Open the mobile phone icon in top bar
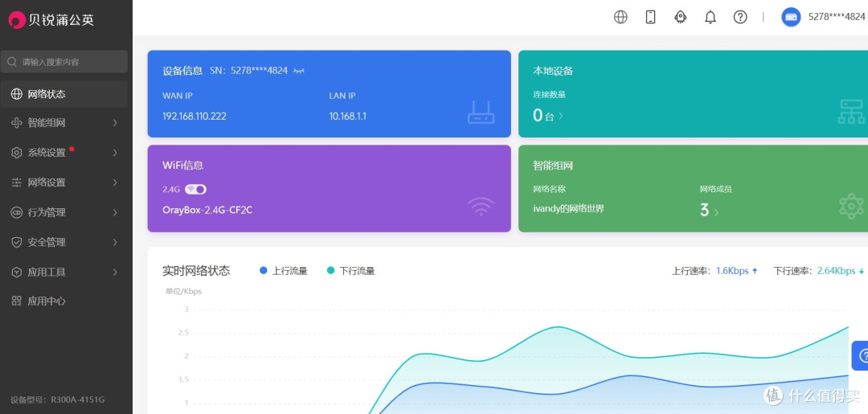 click(x=650, y=17)
